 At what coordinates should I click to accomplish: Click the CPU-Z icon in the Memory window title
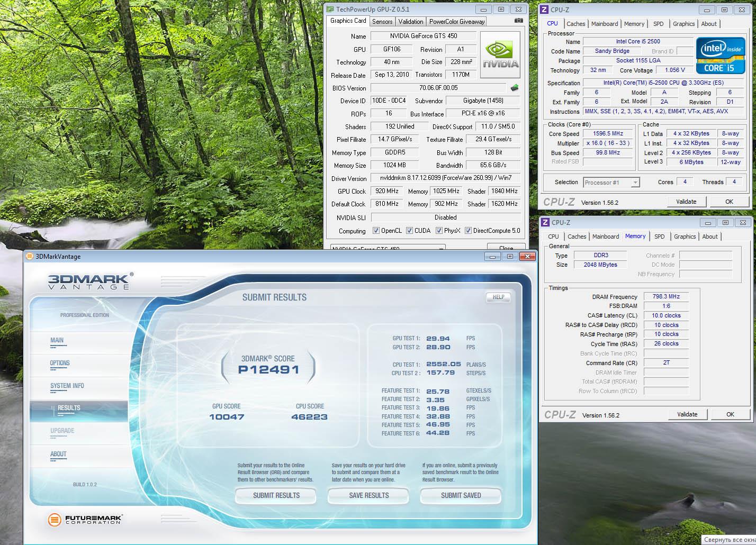545,223
